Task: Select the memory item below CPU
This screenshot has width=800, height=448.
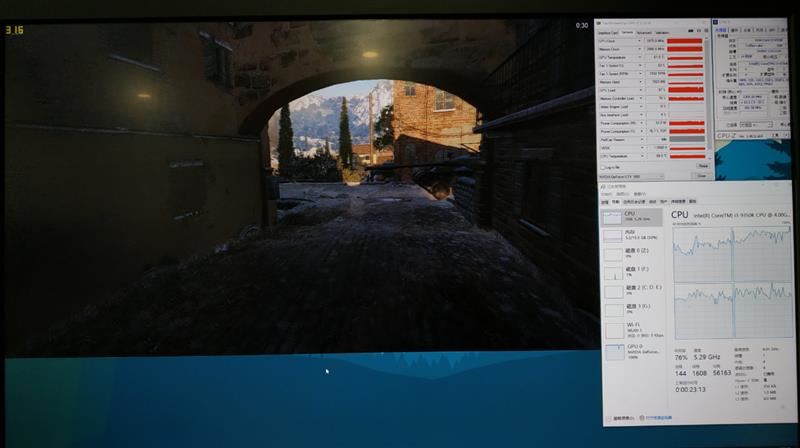Action: (x=632, y=236)
